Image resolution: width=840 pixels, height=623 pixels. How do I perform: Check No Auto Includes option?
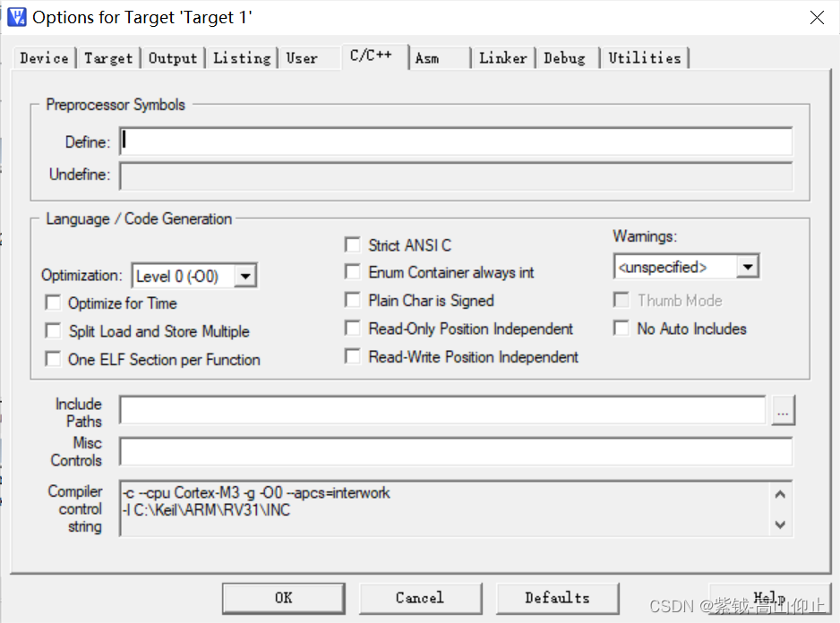click(x=621, y=328)
